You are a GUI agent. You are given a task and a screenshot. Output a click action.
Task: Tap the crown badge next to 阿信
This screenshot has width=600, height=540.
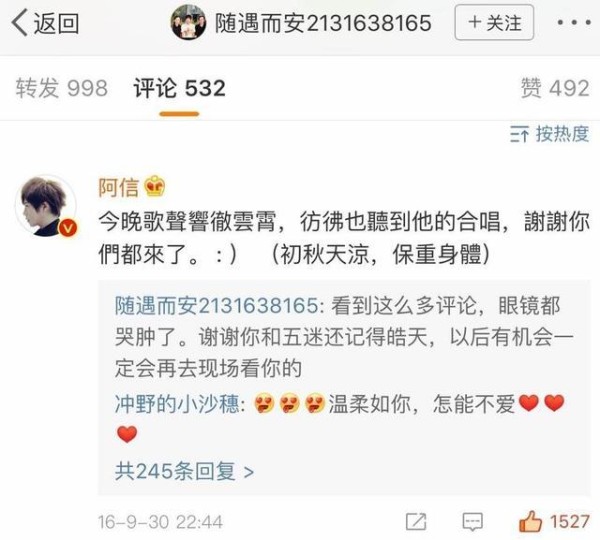point(155,186)
